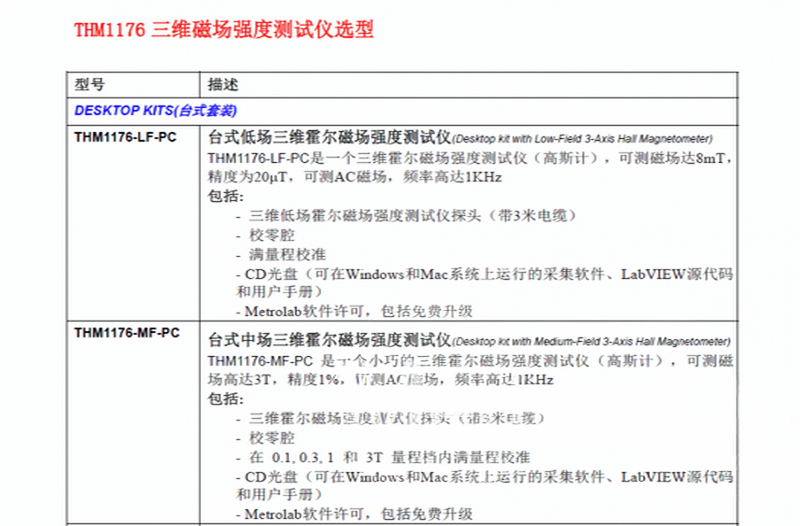The width and height of the screenshot is (800, 526).
Task: Click the model cell 'THM1176-MF-PC'
Action: [127, 333]
